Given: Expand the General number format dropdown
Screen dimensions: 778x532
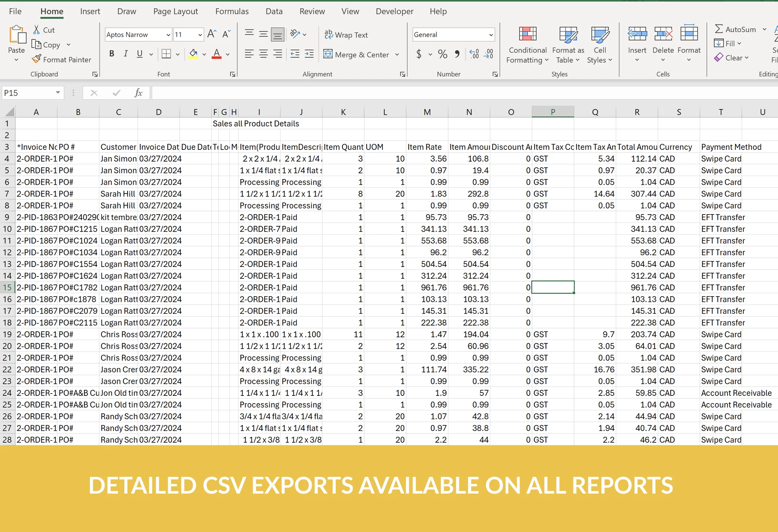Looking at the screenshot, I should point(491,35).
